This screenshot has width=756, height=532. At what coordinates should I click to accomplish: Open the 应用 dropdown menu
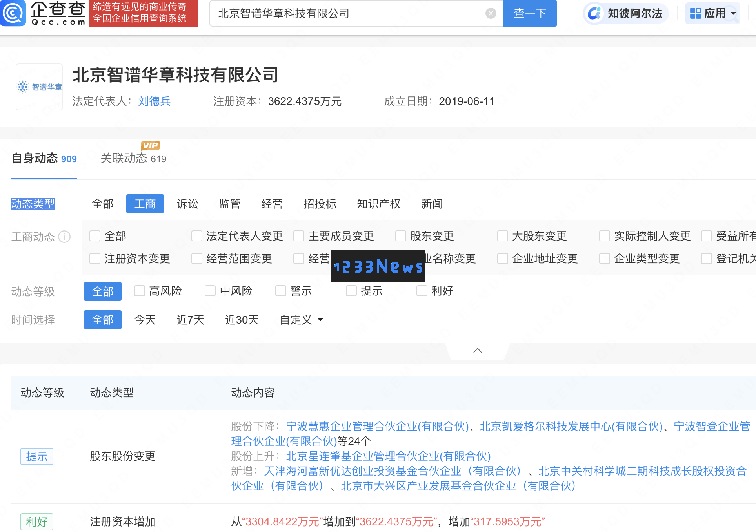[x=712, y=14]
